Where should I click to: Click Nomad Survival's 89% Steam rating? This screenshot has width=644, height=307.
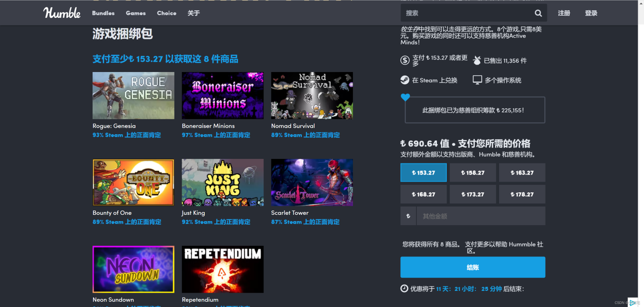305,135
